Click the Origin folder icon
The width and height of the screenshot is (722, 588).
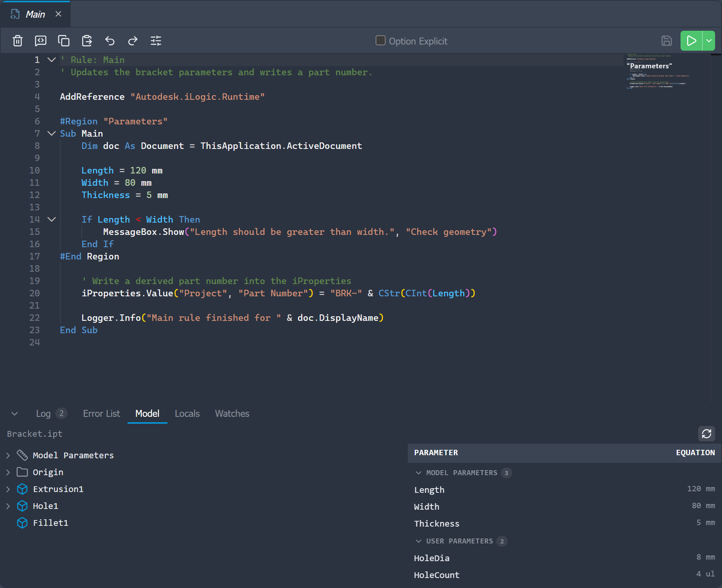pos(22,472)
